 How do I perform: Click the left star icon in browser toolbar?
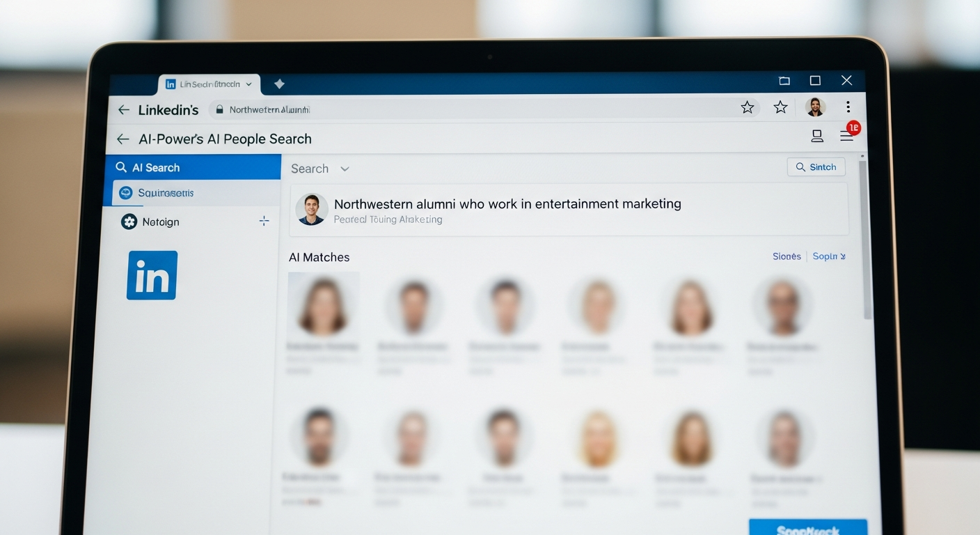click(x=747, y=107)
